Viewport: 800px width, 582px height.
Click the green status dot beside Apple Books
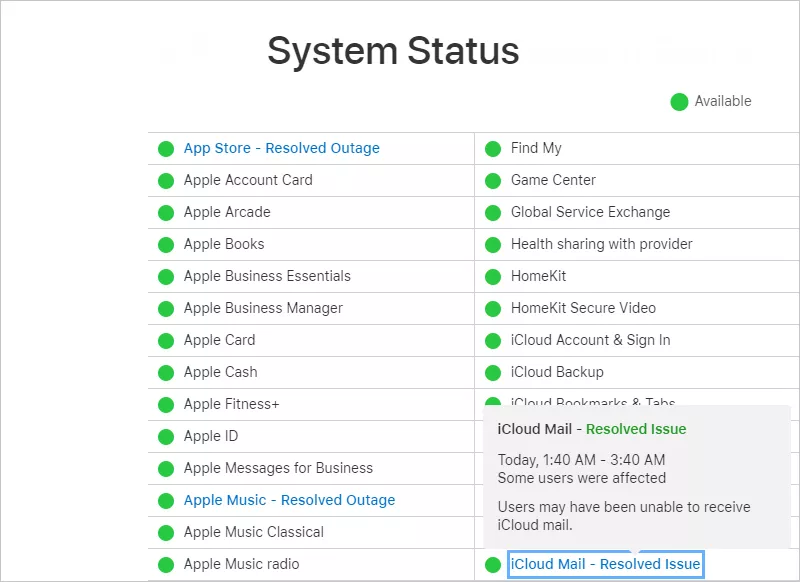[166, 245]
